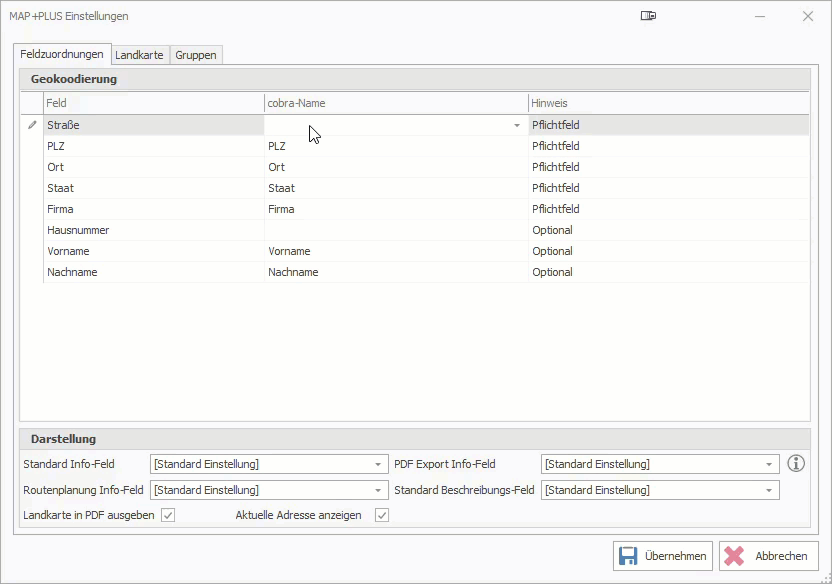This screenshot has width=832, height=584.
Task: Click the Feld column header
Action: point(154,103)
